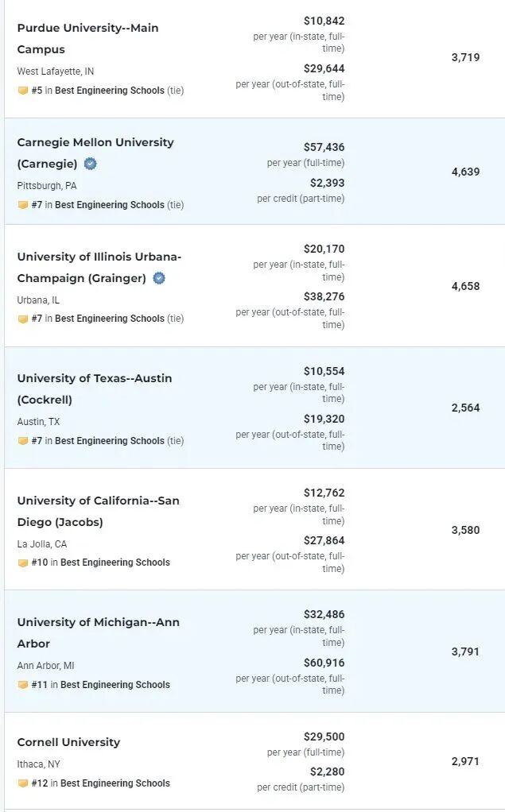The image size is (505, 812).
Task: Click UC San Diego ranking badge icon
Action: [23, 563]
